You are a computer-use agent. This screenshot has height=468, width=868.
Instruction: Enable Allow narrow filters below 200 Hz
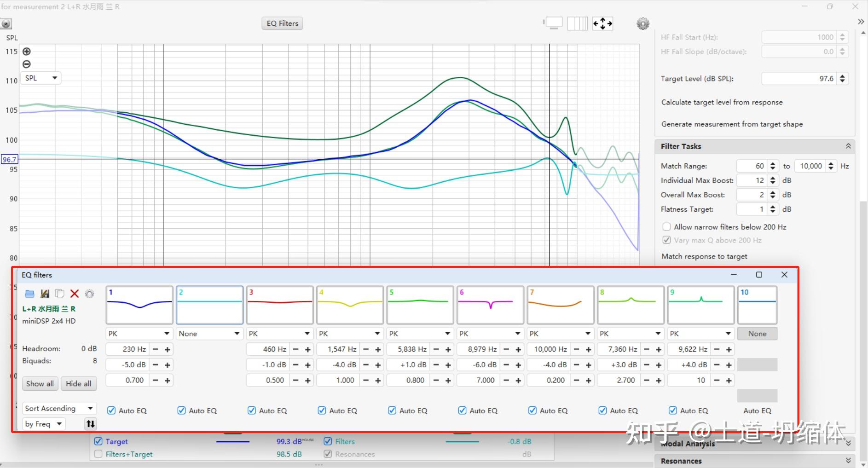click(x=666, y=227)
